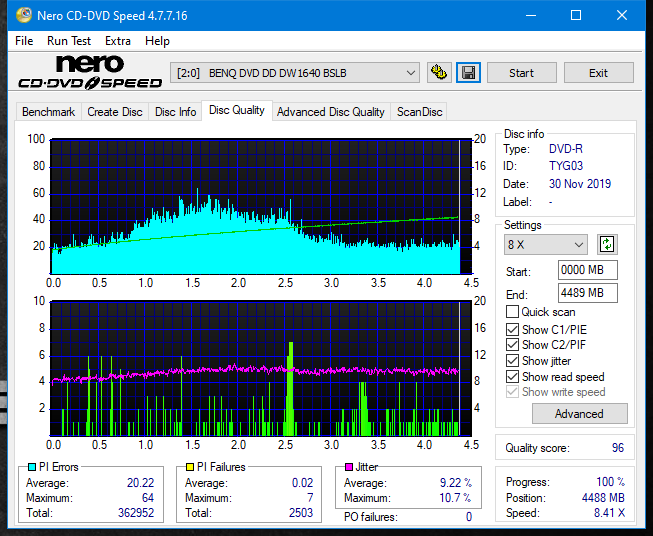The image size is (653, 536).
Task: Enable the Quick scan checkbox
Action: (x=512, y=312)
